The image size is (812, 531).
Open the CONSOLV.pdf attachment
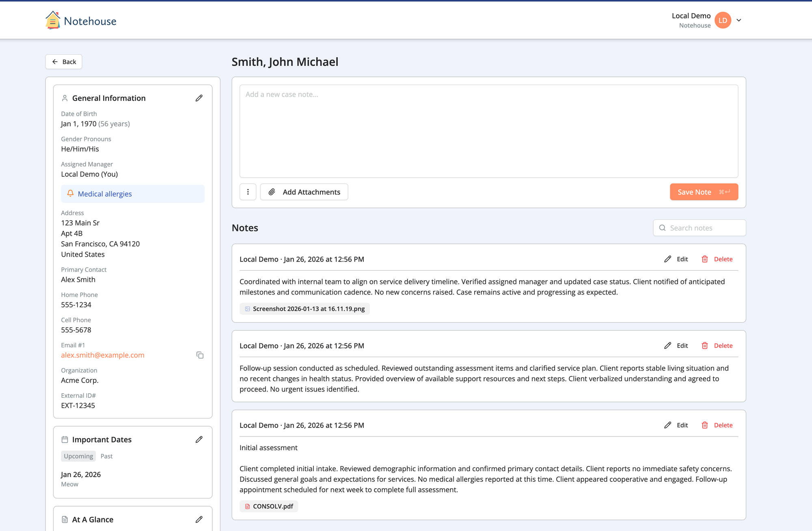click(269, 506)
